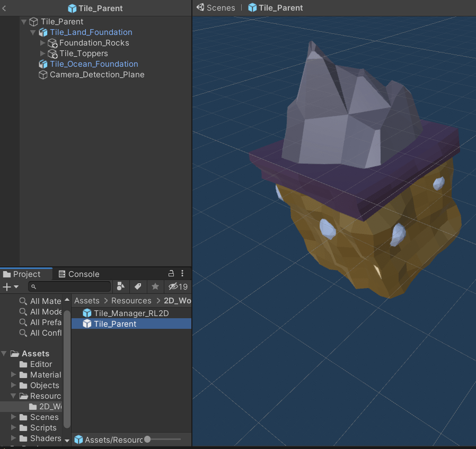The image size is (476, 449).
Task: Click the Scenes breadcrumb in scene view header
Action: pos(221,8)
